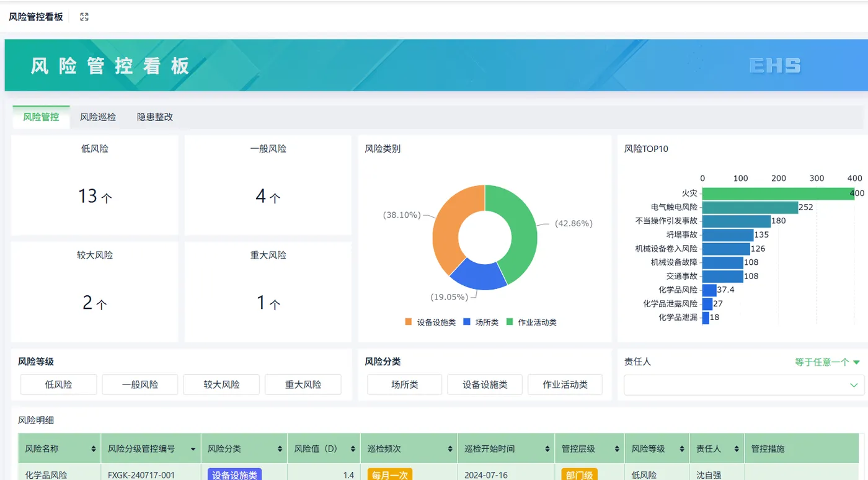868x480 pixels.
Task: Open 风险分级管控编号 column sort dropdown
Action: (x=193, y=449)
